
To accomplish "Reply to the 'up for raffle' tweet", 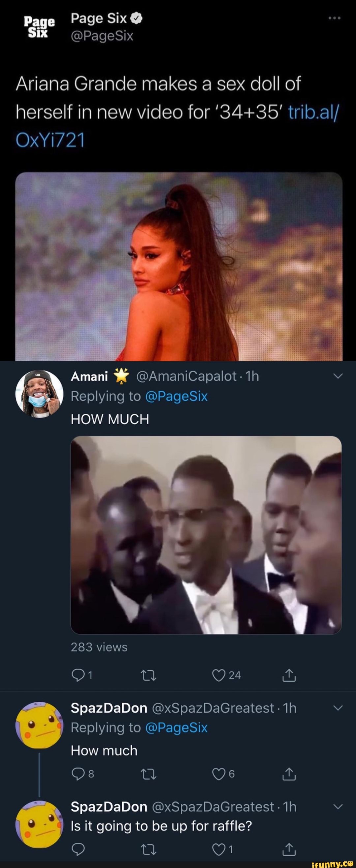I will [78, 850].
